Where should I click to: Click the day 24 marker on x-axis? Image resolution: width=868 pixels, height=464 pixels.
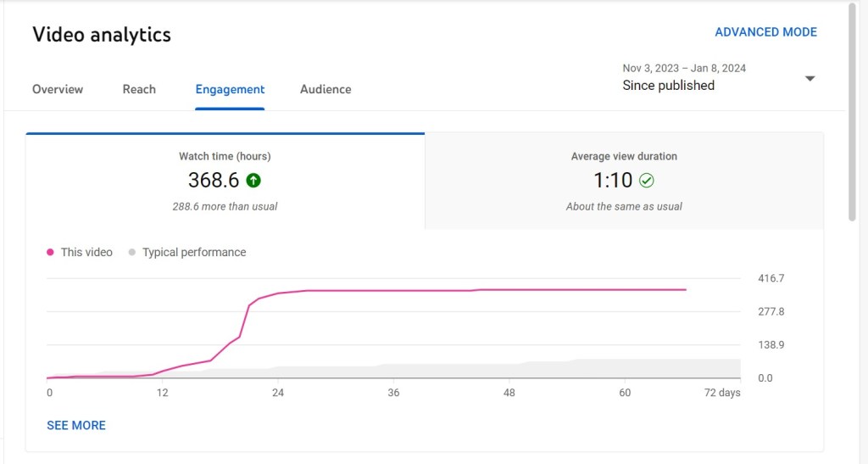(x=277, y=393)
